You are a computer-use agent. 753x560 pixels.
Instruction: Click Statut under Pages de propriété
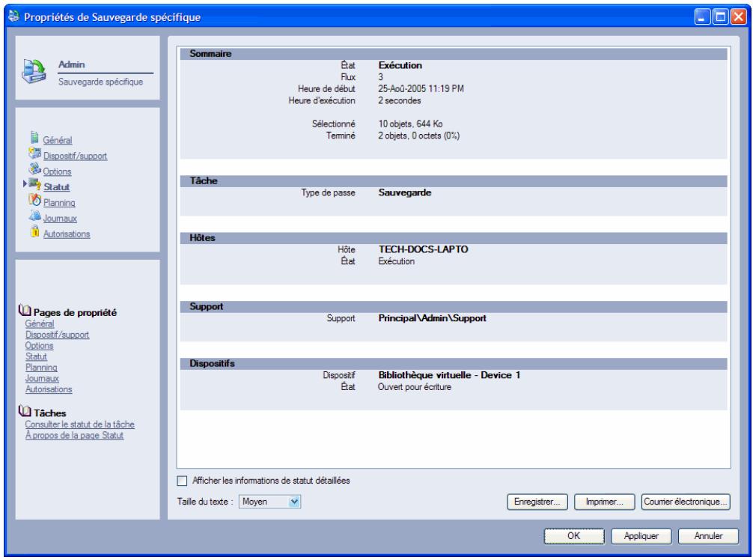click(36, 356)
